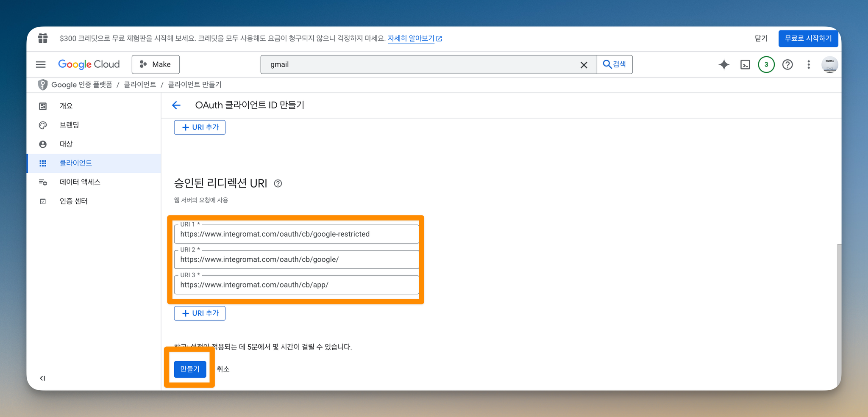Viewport: 868px width, 417px height.
Task: Open the account avatar menu
Action: (x=829, y=64)
